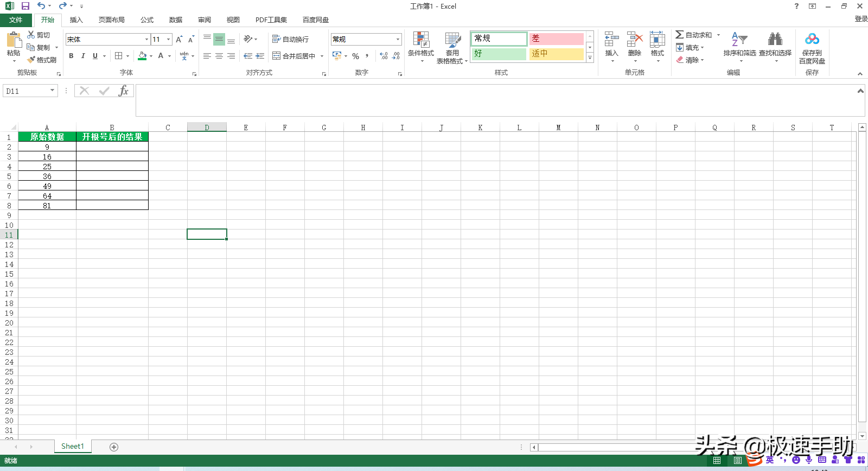
Task: Open the AutoSum dropdown arrow
Action: click(x=718, y=35)
